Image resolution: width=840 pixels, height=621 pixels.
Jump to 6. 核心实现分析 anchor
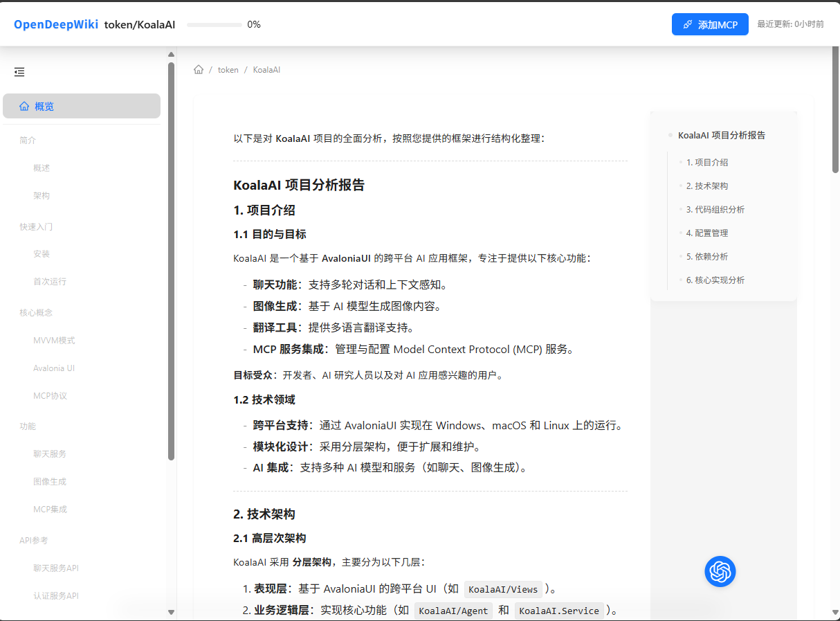pyautogui.click(x=715, y=280)
